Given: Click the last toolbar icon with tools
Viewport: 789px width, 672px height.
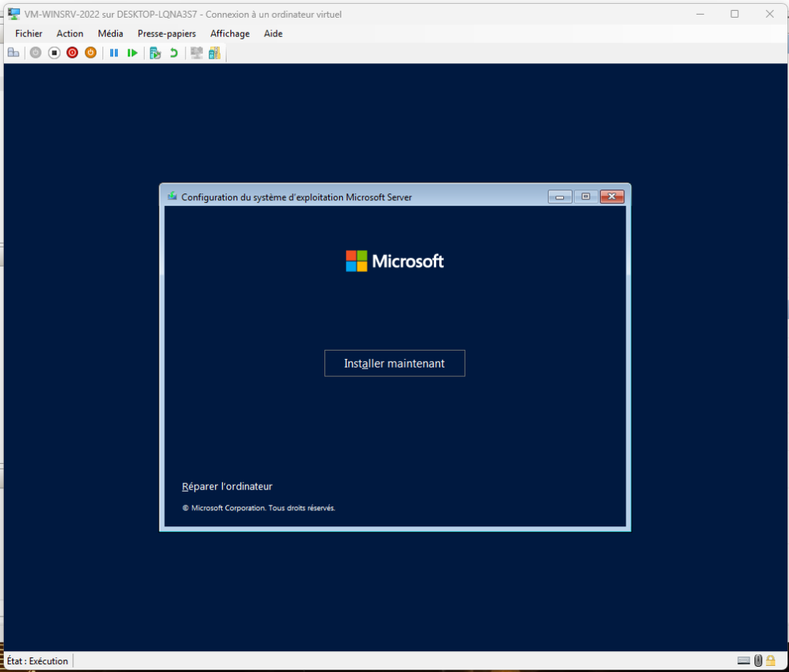Looking at the screenshot, I should tap(214, 52).
